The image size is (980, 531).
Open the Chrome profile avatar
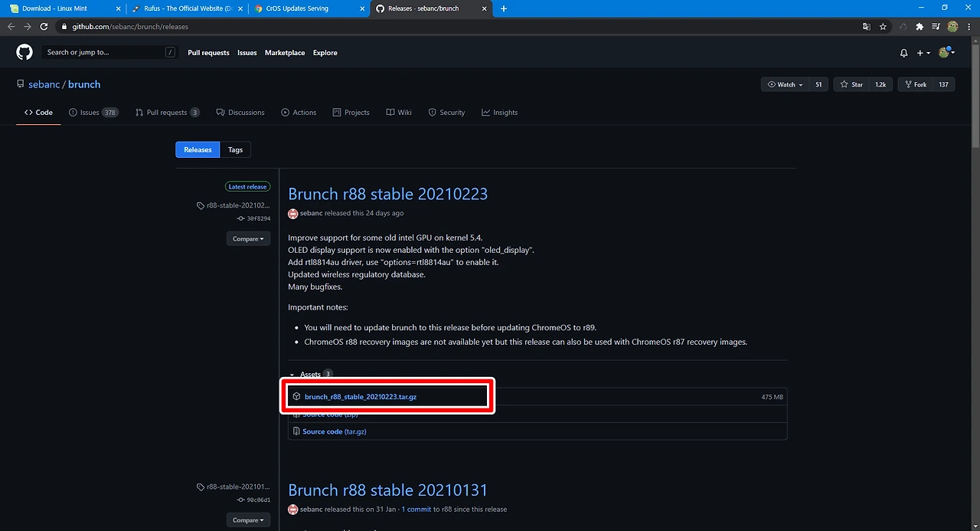(952, 26)
